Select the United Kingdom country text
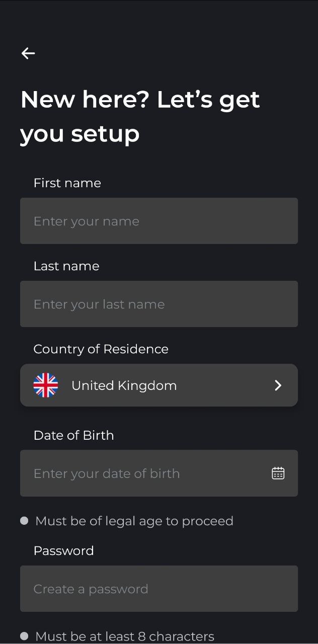Viewport: 318px width, 644px height. (124, 385)
